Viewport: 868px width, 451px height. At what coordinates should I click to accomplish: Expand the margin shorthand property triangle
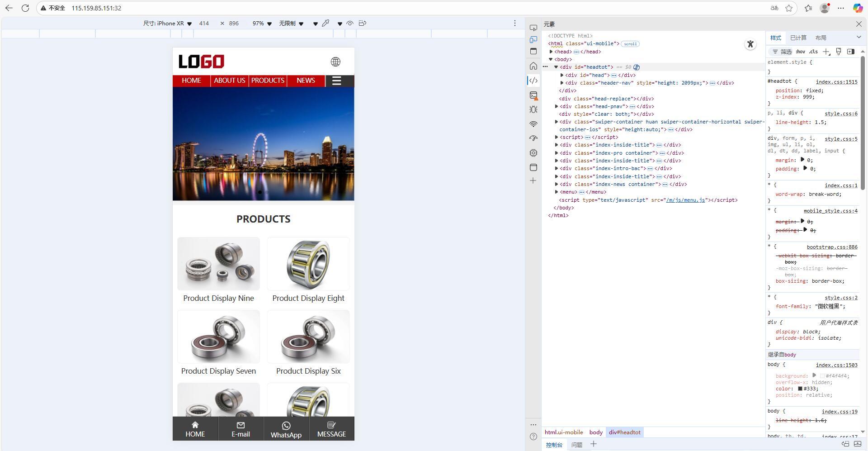[x=802, y=160]
